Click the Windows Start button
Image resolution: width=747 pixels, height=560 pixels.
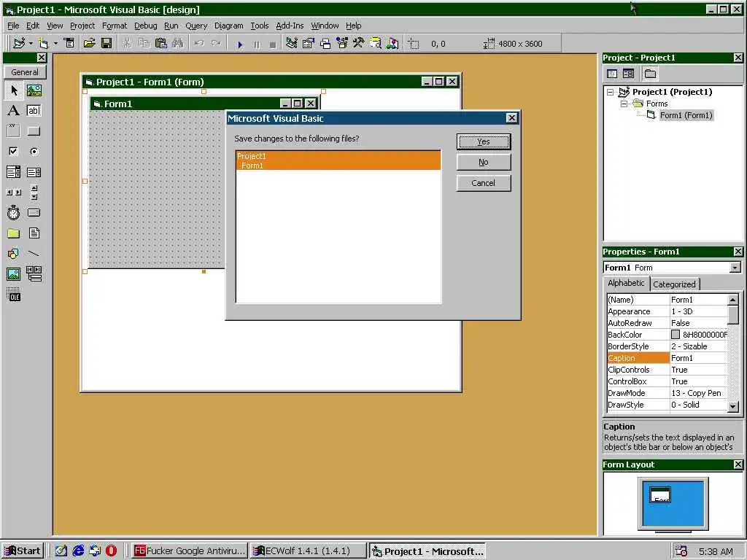click(23, 551)
